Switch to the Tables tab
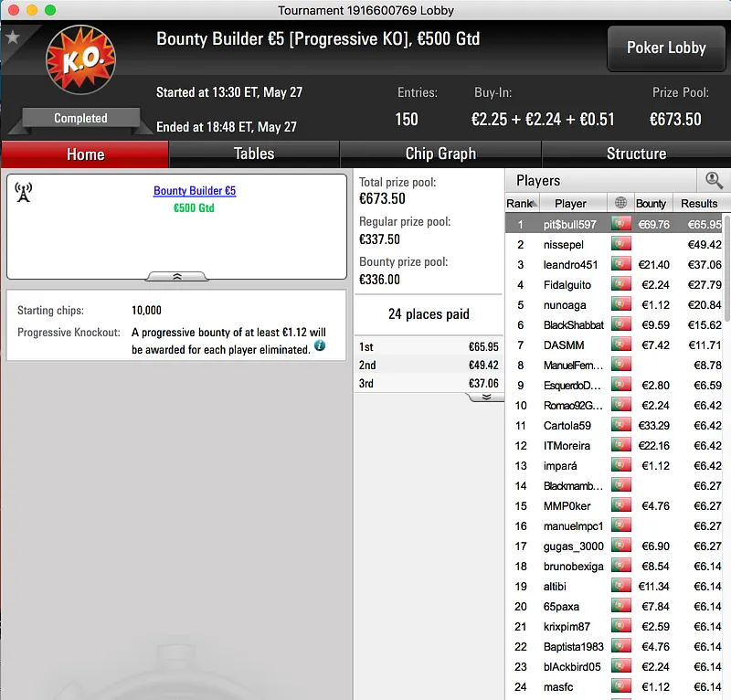This screenshot has height=700, width=731. (254, 154)
